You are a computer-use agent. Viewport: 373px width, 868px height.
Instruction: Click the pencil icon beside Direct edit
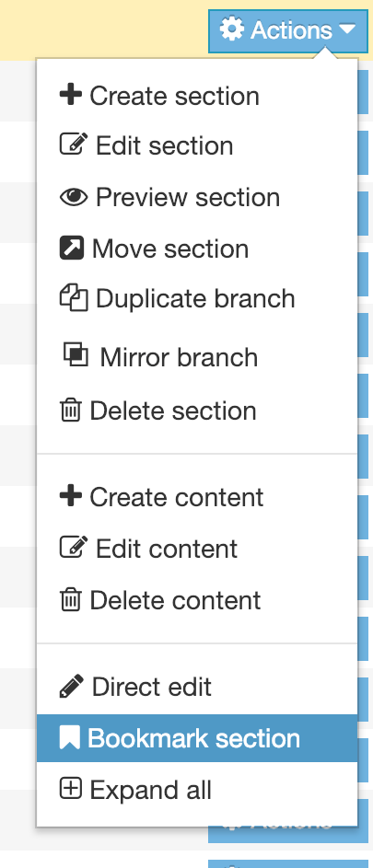tap(72, 686)
